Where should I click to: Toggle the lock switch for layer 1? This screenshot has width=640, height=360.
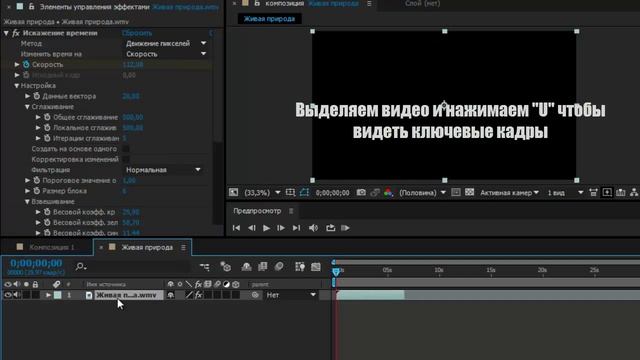[x=36, y=295]
